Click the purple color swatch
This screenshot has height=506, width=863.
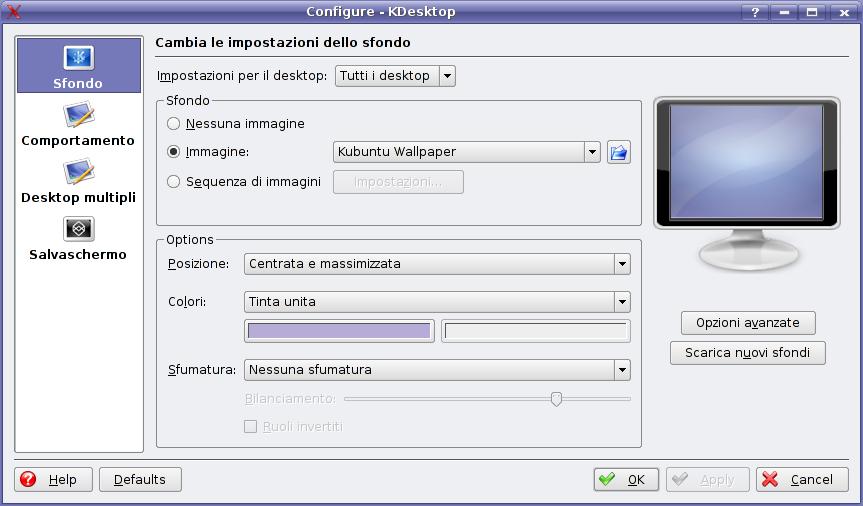pyautogui.click(x=339, y=331)
